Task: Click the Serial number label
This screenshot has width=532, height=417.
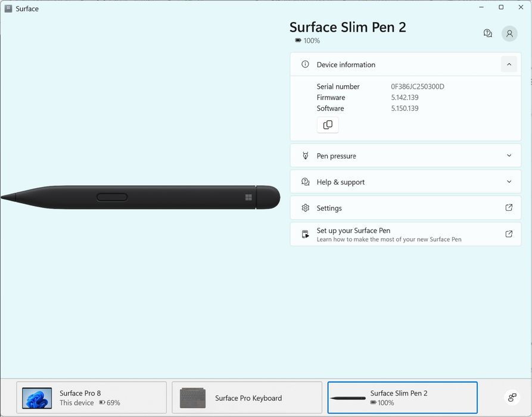Action: click(x=338, y=86)
